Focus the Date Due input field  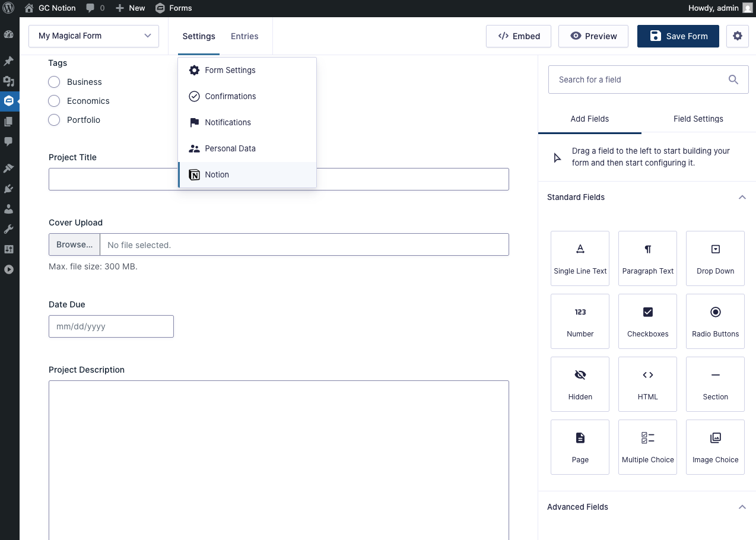(111, 326)
